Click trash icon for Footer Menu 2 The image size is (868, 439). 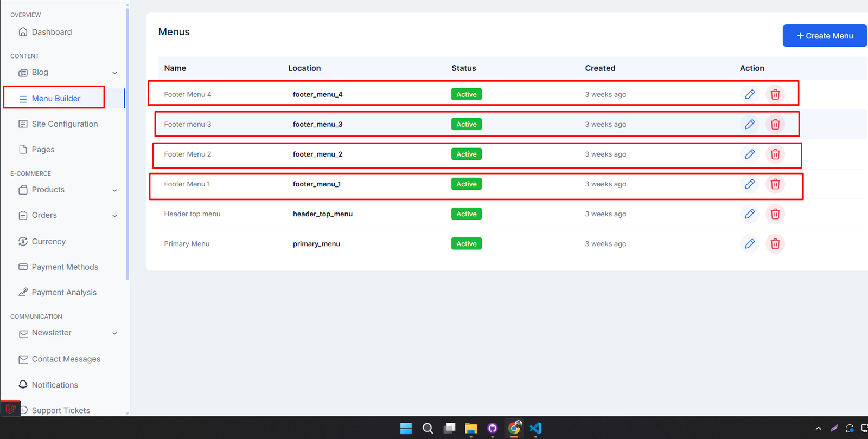pyautogui.click(x=775, y=154)
